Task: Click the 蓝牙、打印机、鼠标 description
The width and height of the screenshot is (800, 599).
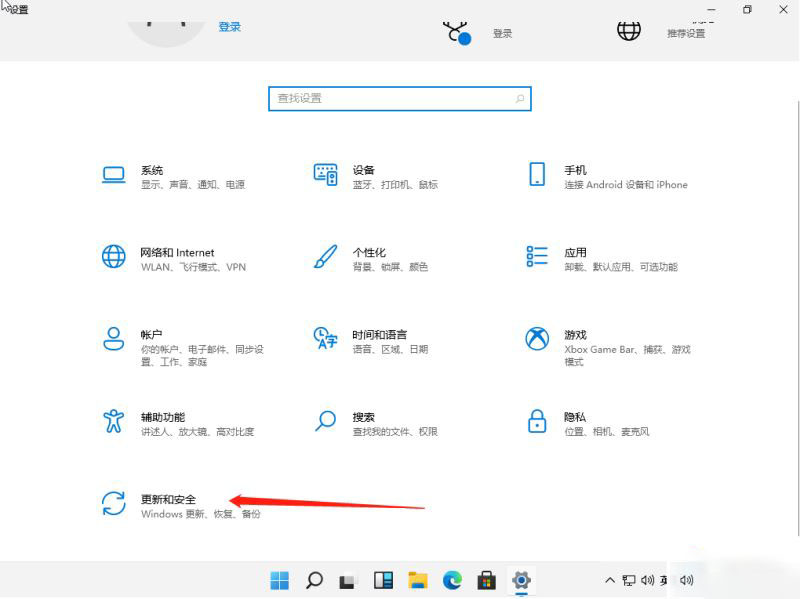Action: (x=395, y=185)
